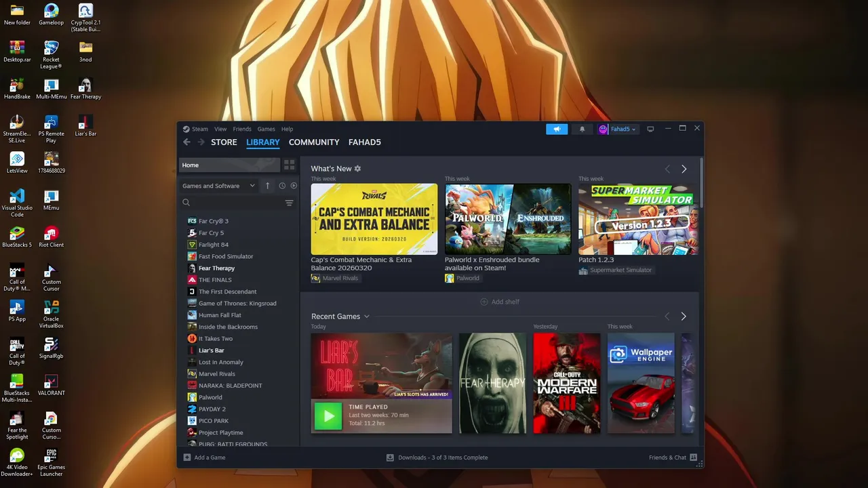
Task: Open Friends & Chat icon
Action: (693, 457)
